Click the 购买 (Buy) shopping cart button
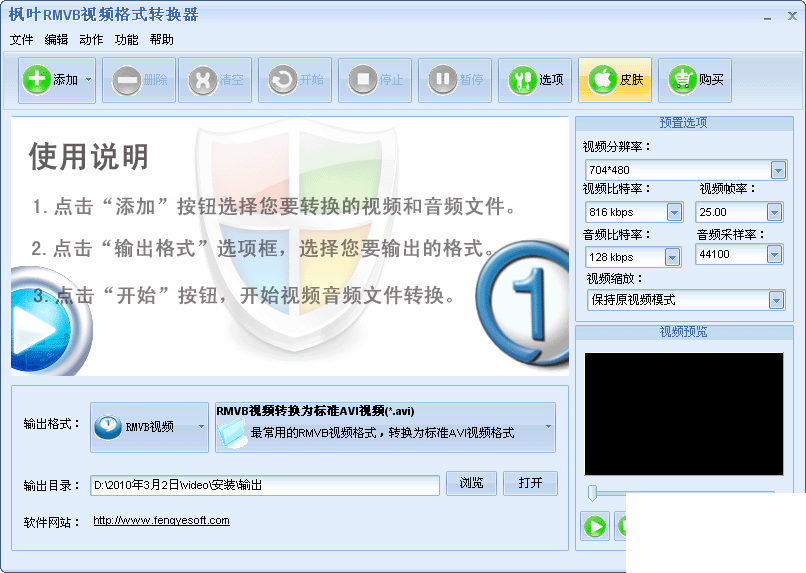806x573 pixels. (x=695, y=80)
